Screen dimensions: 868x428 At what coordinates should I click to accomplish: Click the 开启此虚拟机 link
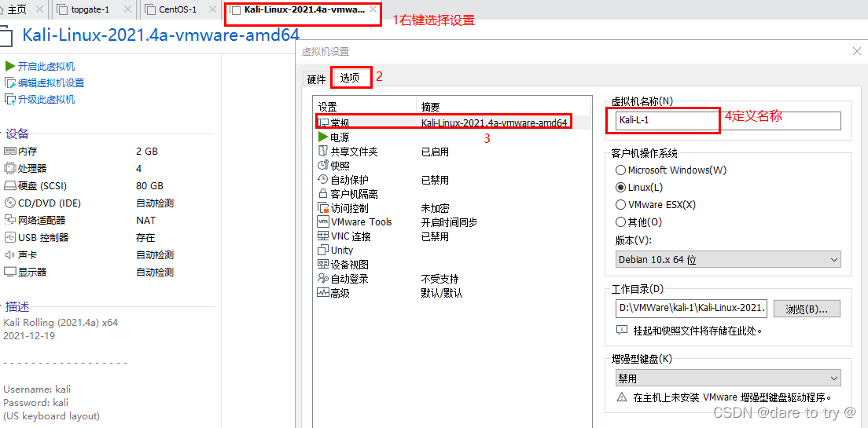tap(46, 66)
